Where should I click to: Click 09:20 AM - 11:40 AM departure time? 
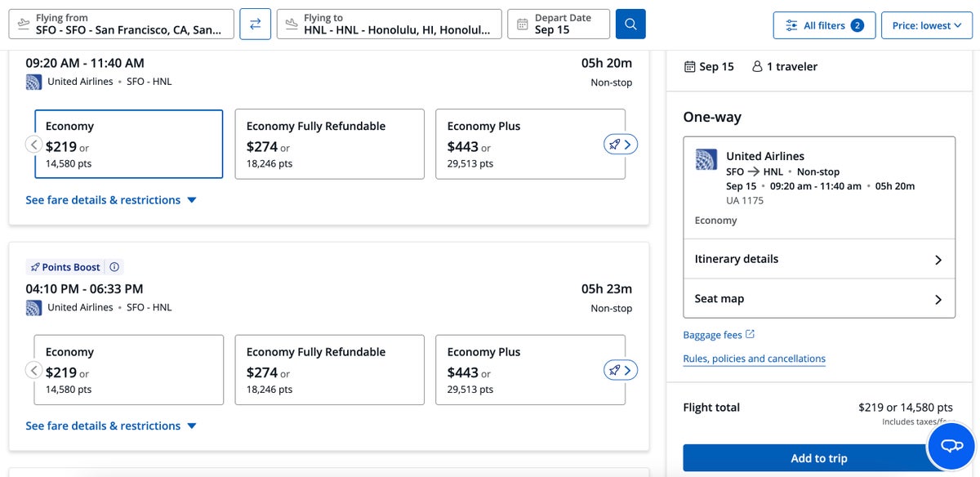coord(85,63)
